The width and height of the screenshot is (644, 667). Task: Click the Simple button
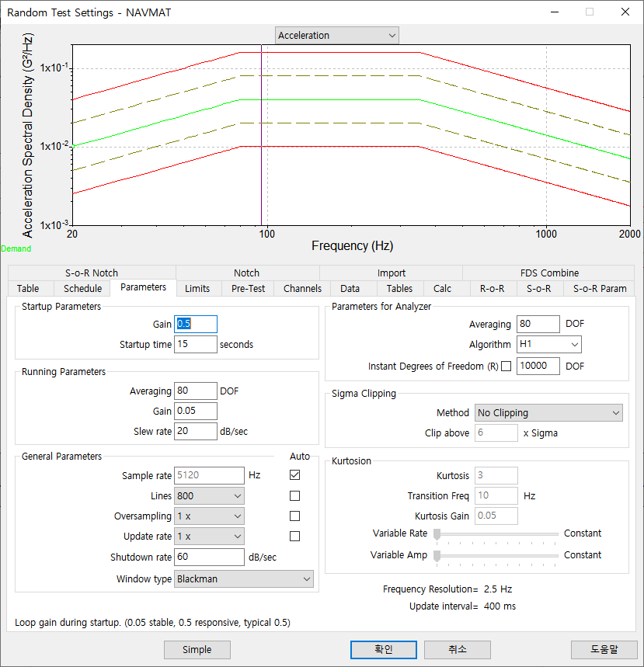(197, 650)
